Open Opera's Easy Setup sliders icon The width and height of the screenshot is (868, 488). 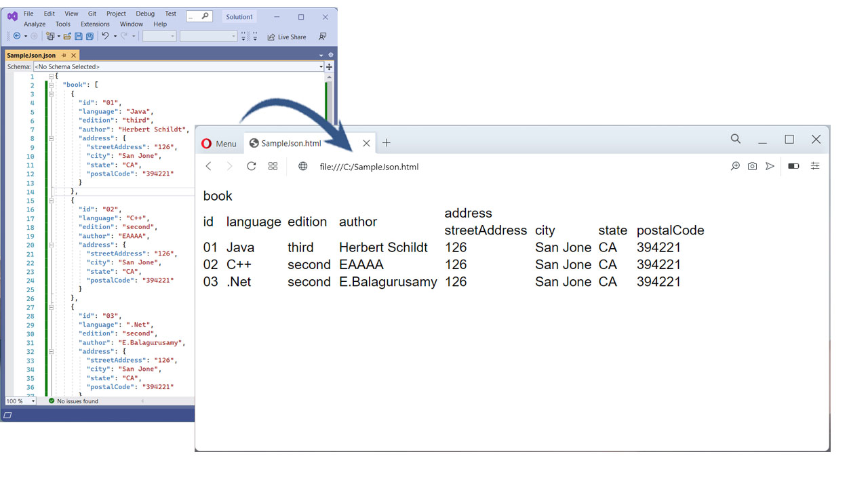pyautogui.click(x=814, y=166)
